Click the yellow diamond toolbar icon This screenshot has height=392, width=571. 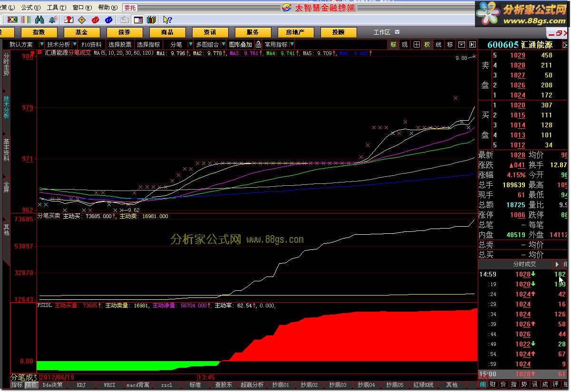coord(82,19)
